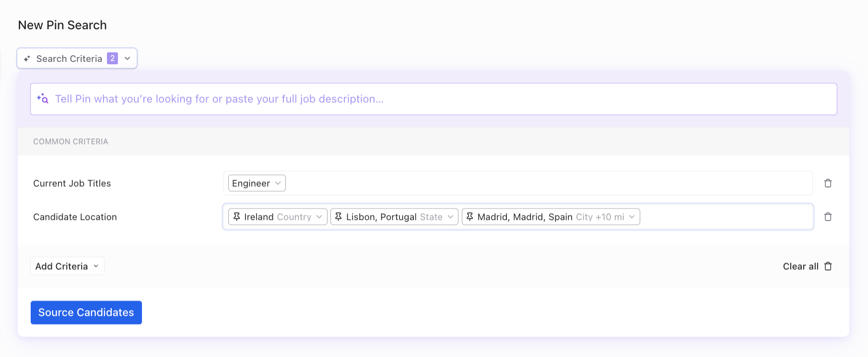Click the pin icon on Lisbon, Portugal tag
868x357 pixels.
pos(339,217)
